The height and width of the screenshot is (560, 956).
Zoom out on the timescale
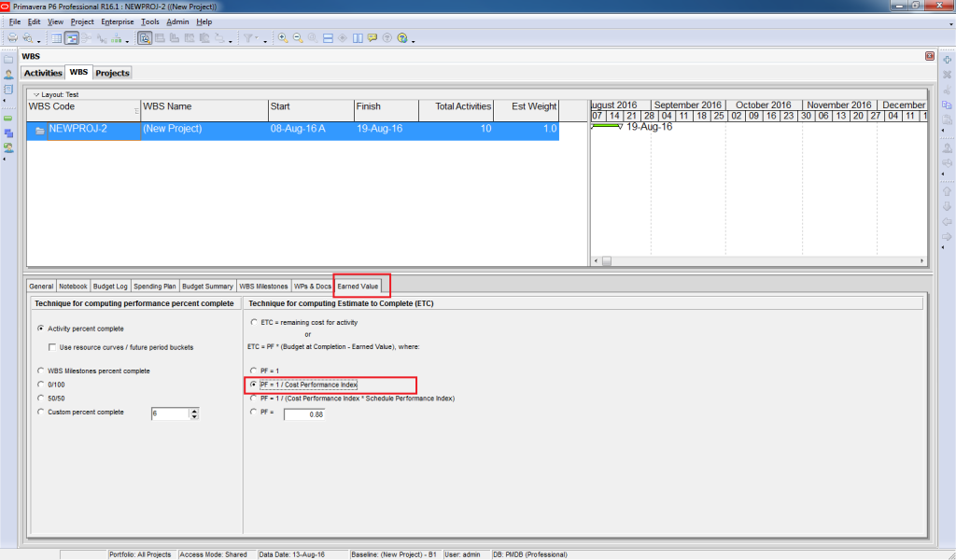coord(298,37)
